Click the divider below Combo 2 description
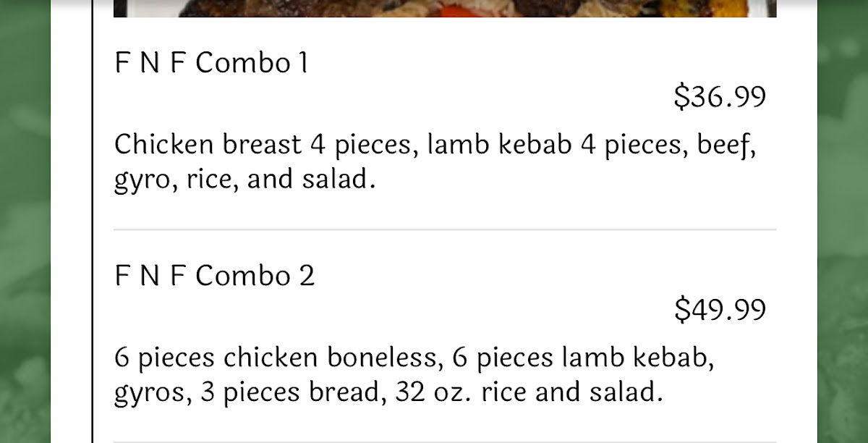 point(444,441)
